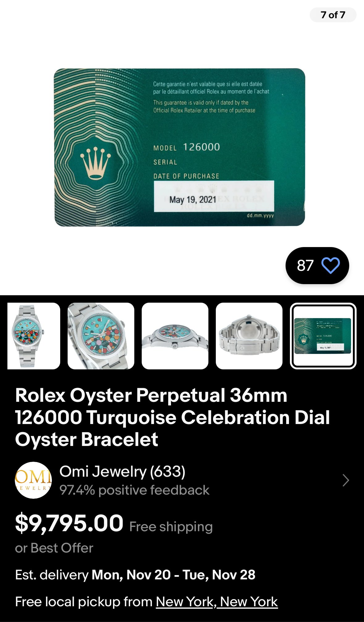
Task: Open the New York, New York pickup link
Action: click(217, 602)
